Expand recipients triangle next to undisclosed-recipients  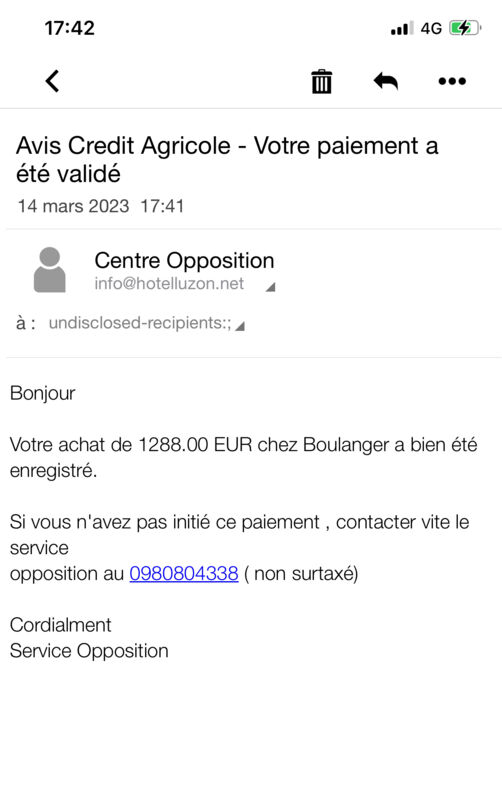[240, 326]
